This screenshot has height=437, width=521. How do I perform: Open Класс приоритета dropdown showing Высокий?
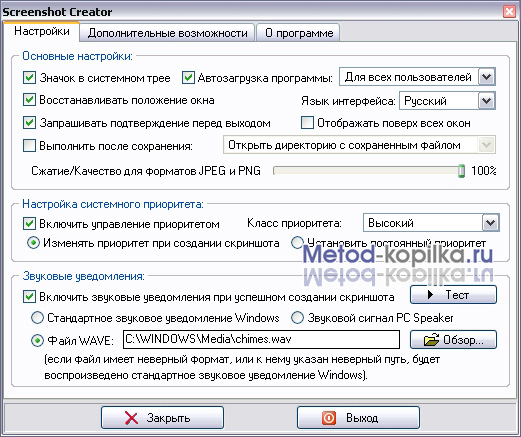coord(431,223)
